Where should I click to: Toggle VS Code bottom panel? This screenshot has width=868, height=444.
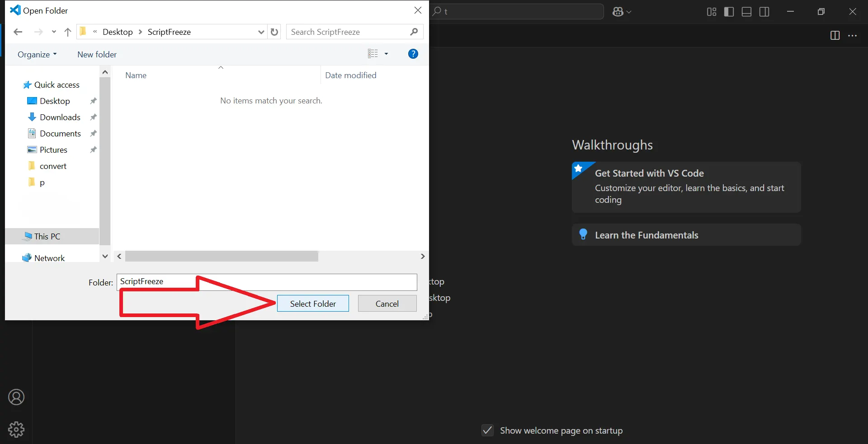(747, 12)
